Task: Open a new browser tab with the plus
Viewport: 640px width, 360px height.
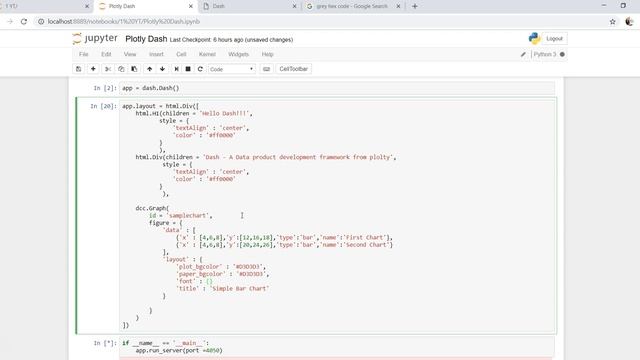Action: (x=415, y=6)
